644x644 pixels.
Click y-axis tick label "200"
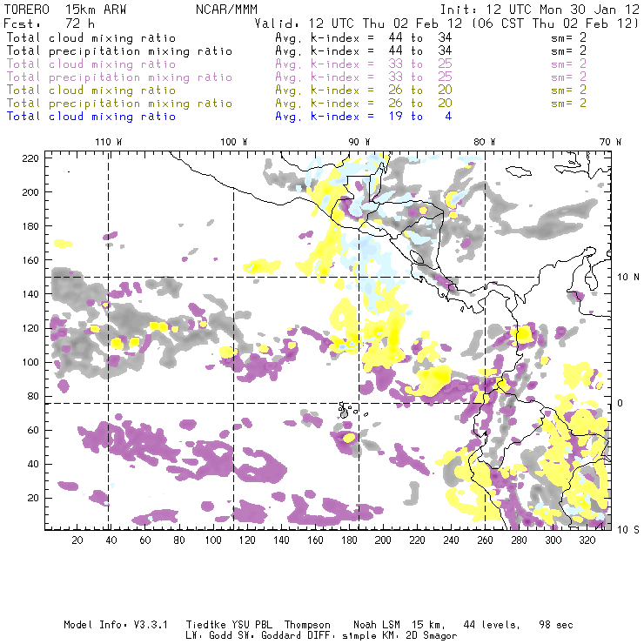(x=30, y=192)
